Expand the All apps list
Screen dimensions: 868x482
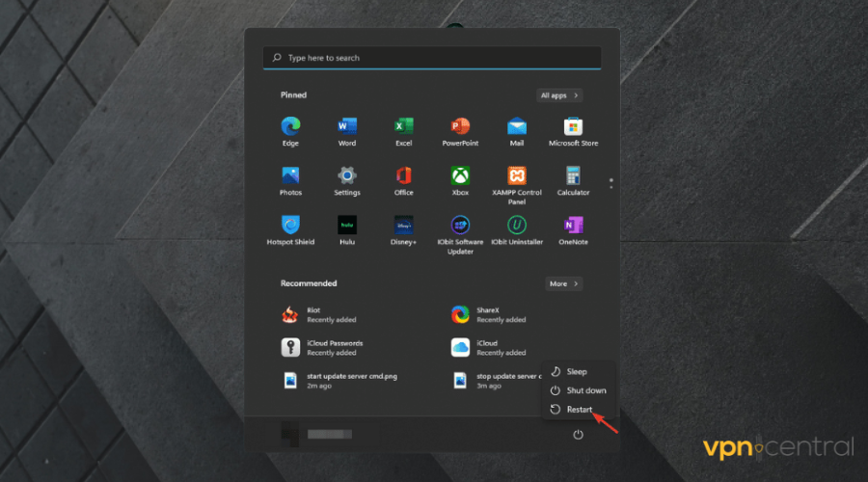559,95
